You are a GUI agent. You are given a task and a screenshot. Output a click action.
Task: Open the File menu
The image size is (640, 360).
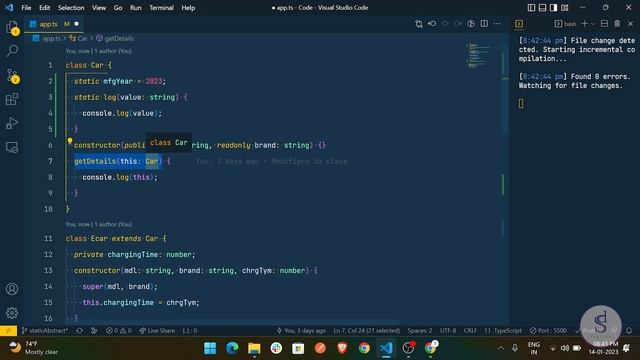click(x=26, y=8)
